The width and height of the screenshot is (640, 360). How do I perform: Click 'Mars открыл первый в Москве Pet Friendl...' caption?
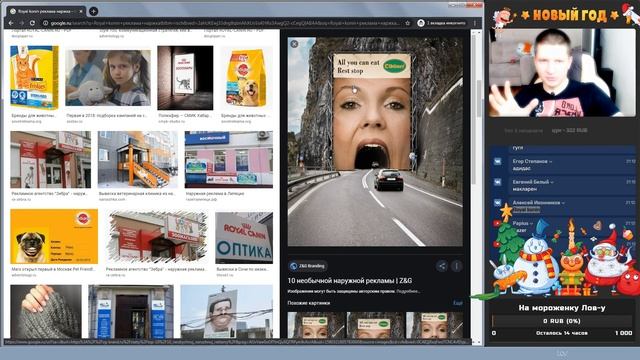pyautogui.click(x=53, y=269)
